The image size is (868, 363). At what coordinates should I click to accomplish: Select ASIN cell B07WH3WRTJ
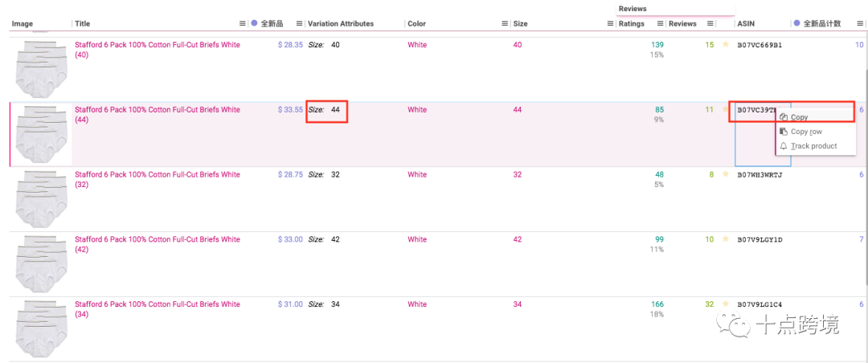(x=759, y=174)
